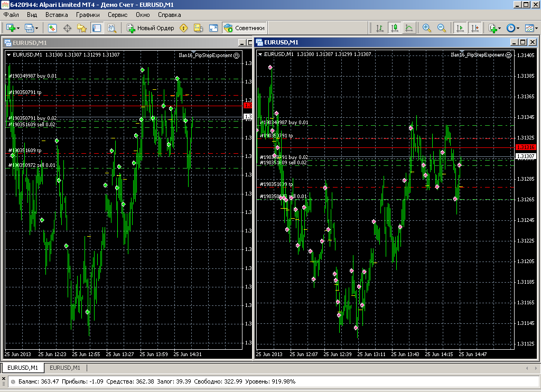This screenshot has height=392, width=541.
Task: Open the Графики menu
Action: 87,15
